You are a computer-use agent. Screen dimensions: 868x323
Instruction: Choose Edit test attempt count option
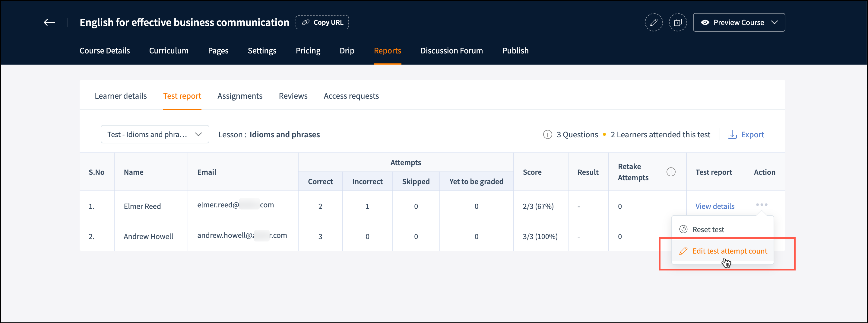(x=730, y=251)
